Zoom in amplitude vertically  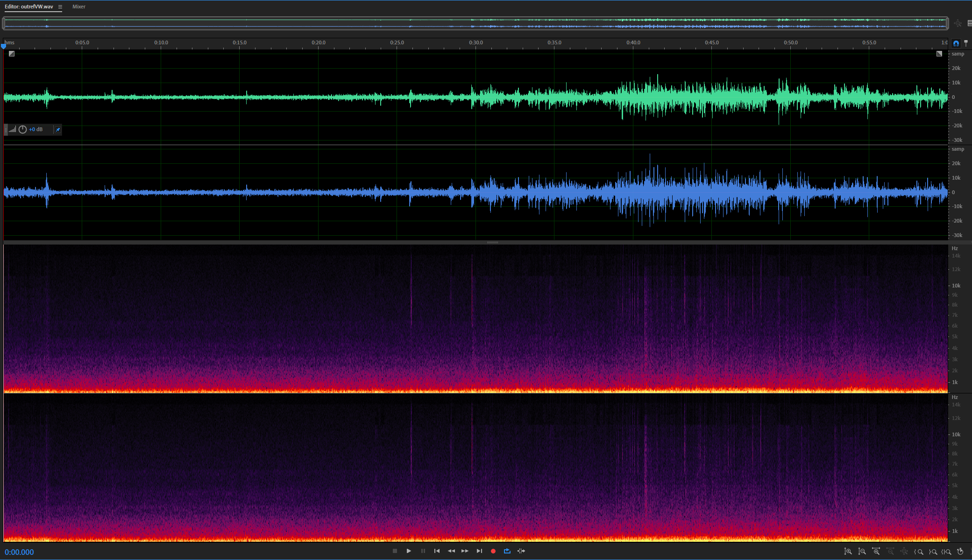(x=848, y=552)
